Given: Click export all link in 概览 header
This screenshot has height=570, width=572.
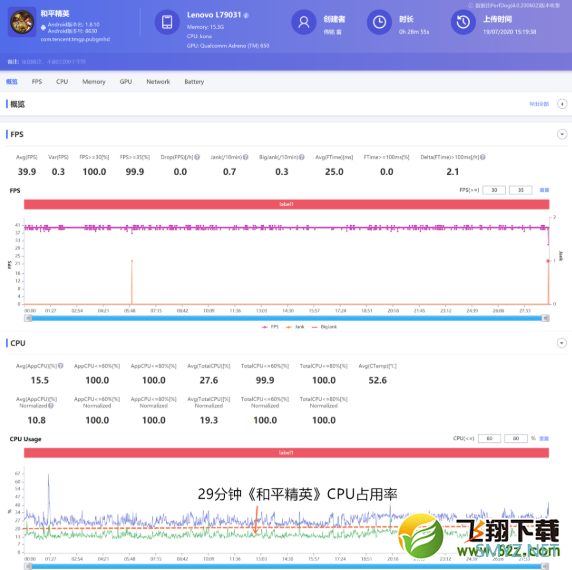Looking at the screenshot, I should click(539, 104).
